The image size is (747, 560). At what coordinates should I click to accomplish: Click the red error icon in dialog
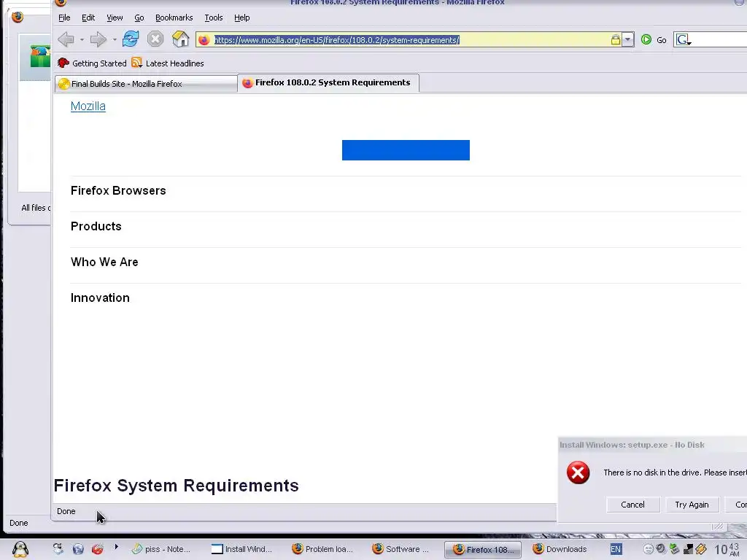click(578, 472)
